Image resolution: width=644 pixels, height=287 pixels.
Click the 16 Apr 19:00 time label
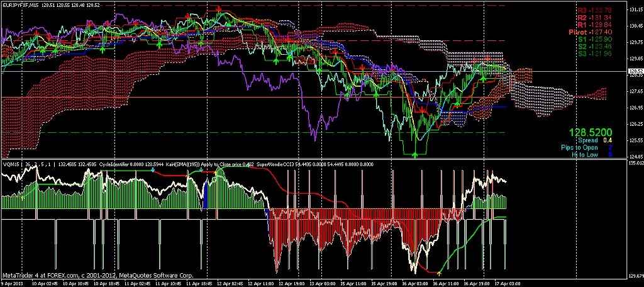[x=477, y=283]
